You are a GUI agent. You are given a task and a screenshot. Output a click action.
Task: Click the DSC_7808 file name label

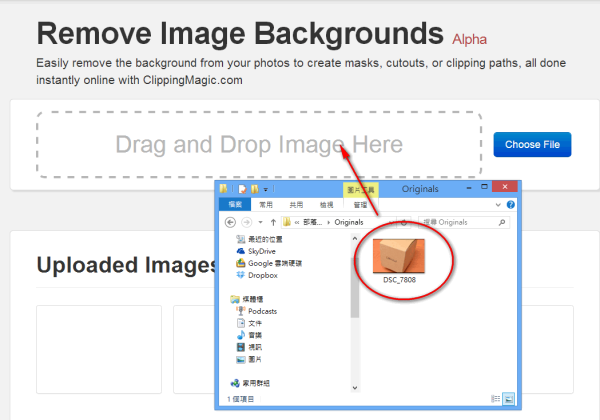click(x=399, y=280)
